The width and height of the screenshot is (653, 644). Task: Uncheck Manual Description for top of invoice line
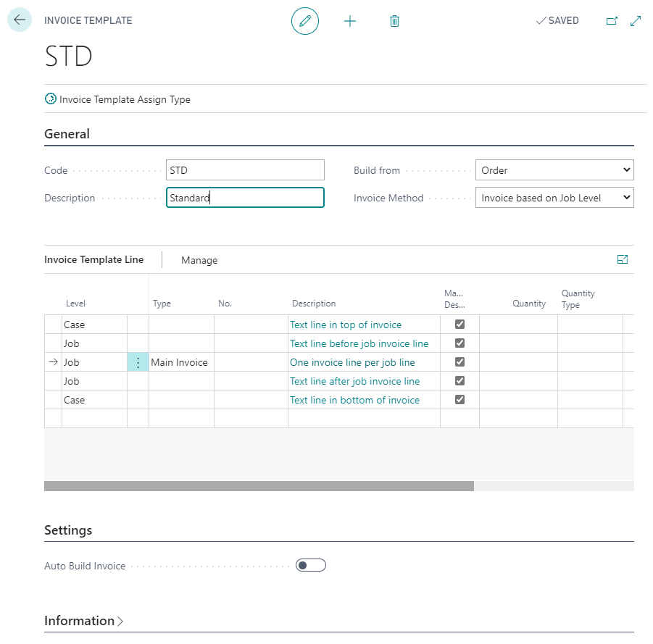point(459,325)
